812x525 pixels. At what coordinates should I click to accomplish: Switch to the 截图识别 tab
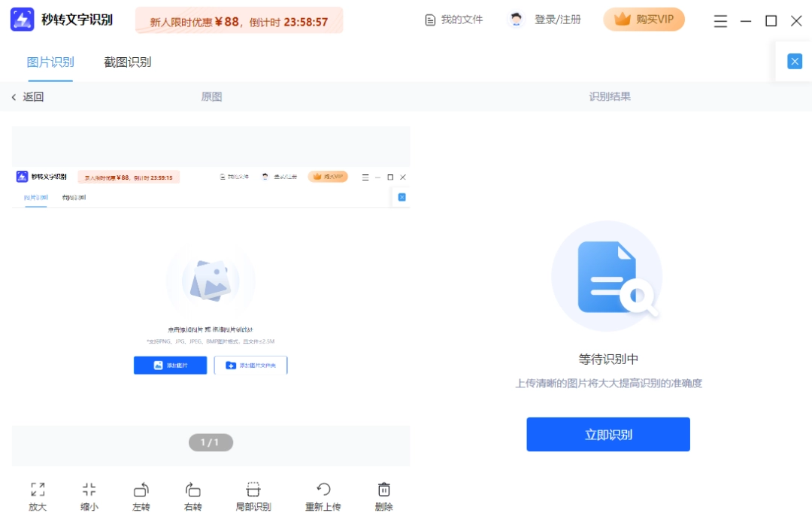127,62
